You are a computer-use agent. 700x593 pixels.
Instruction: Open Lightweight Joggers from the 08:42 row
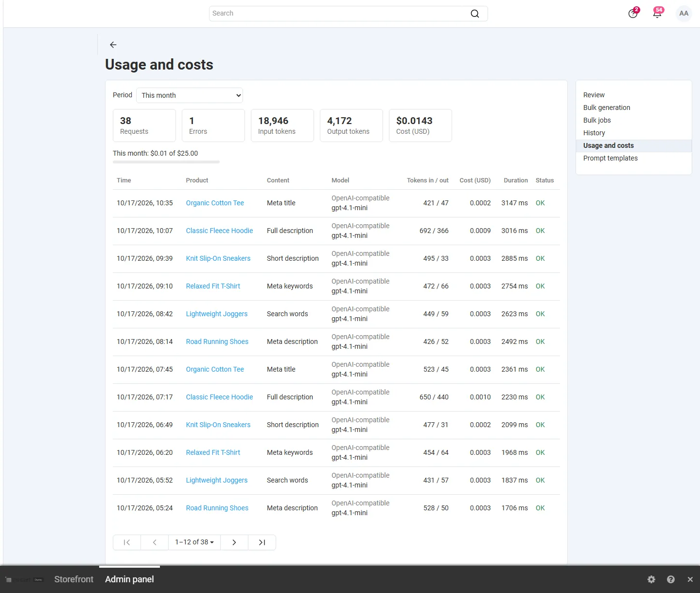[217, 314]
